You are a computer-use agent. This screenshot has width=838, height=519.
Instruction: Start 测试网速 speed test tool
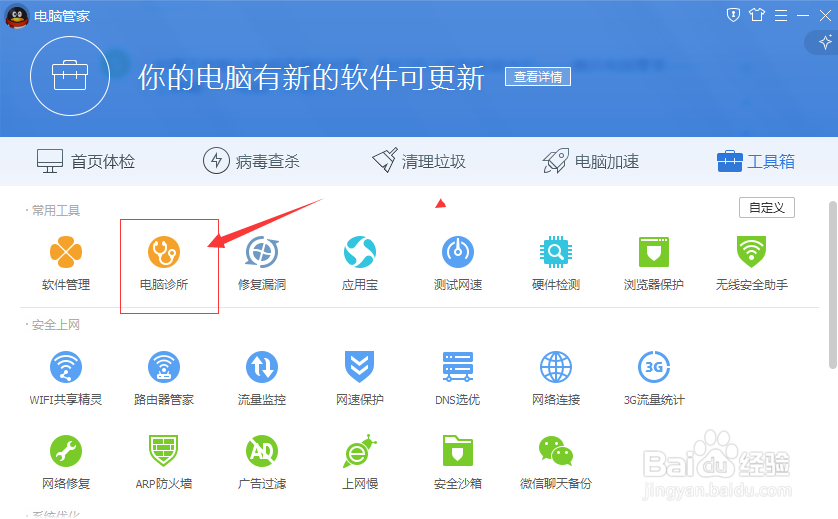click(457, 252)
